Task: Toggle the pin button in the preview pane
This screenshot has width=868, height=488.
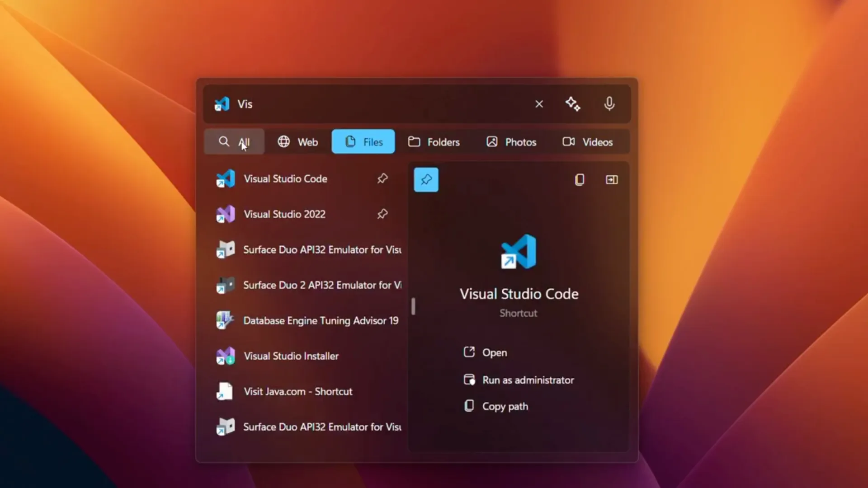Action: (x=426, y=179)
